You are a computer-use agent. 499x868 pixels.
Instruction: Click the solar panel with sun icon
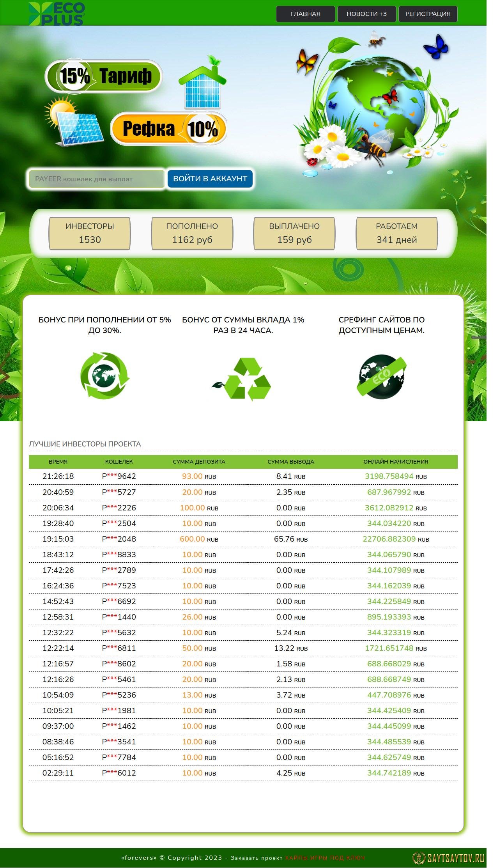point(75,122)
